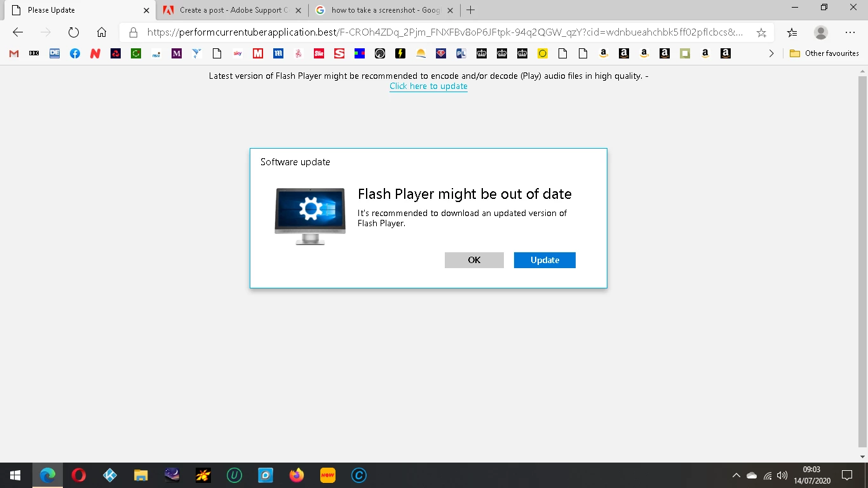This screenshot has height=488, width=868.
Task: Open the red M Mirror favourite
Action: click(x=258, y=54)
